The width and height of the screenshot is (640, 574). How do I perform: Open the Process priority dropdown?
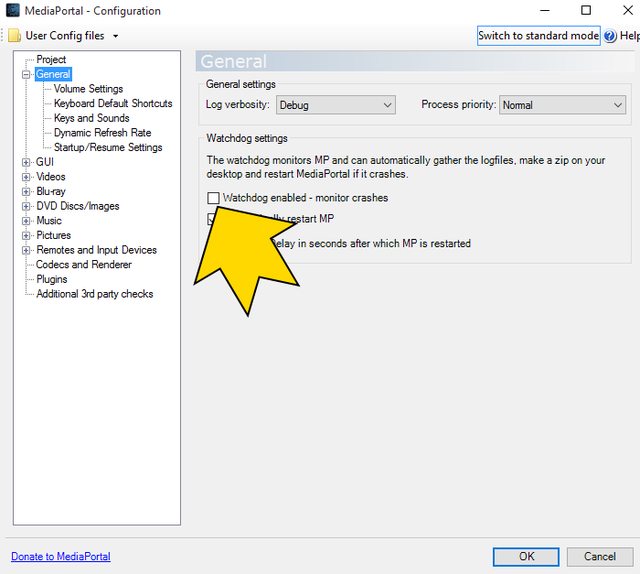click(x=563, y=105)
